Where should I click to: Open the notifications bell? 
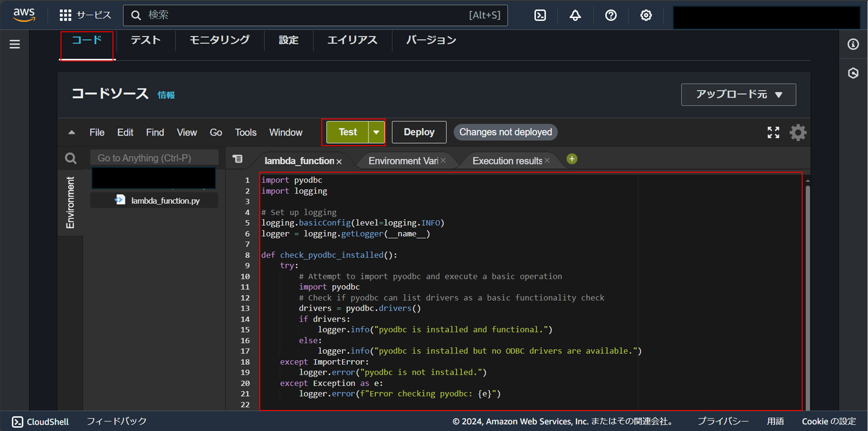click(575, 15)
